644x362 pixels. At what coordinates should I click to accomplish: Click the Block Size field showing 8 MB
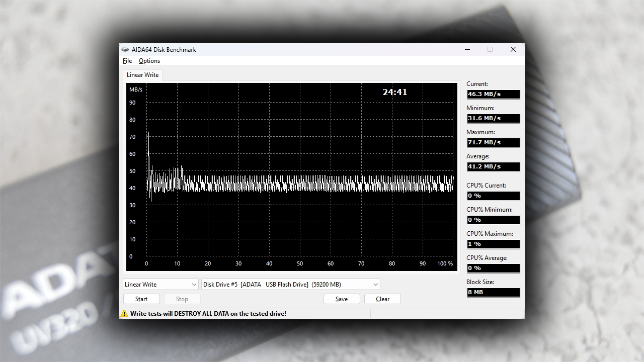pyautogui.click(x=493, y=292)
